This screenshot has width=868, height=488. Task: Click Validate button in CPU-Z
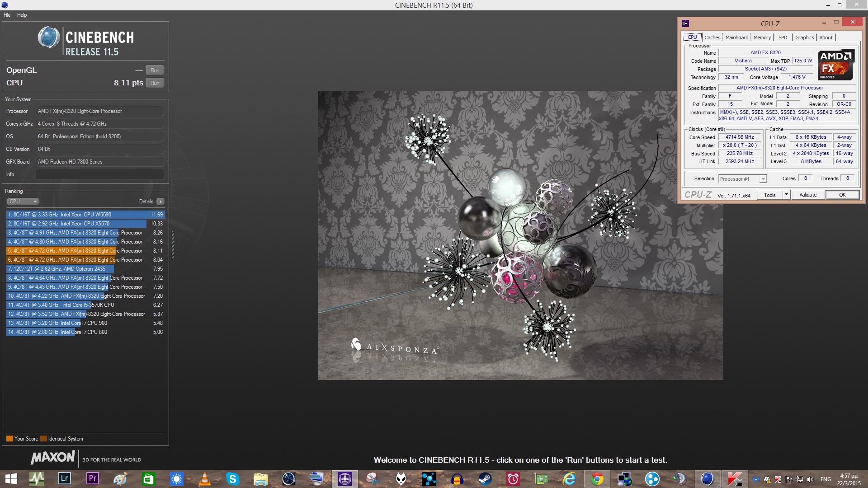(x=808, y=195)
